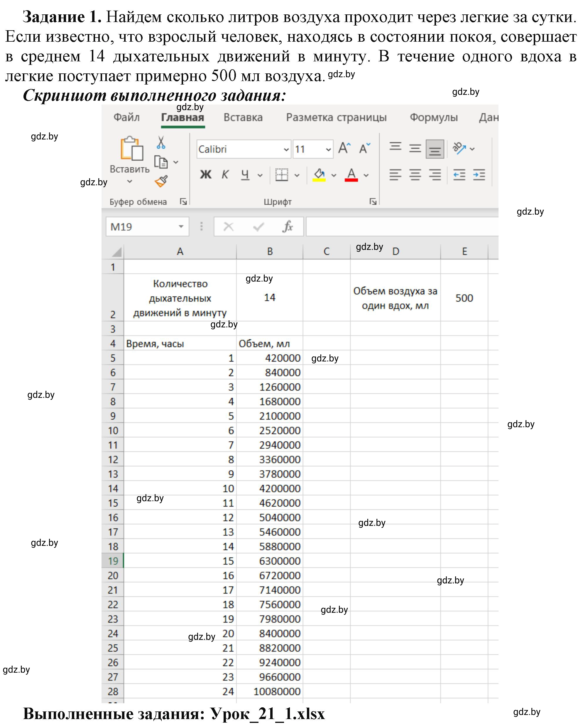Open the partially visible Данные tab
This screenshot has height=727, width=588.
coord(489,117)
